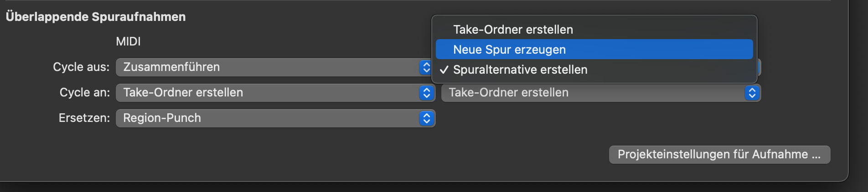The image size is (868, 192).
Task: Click blue chevron arrows on right Take-Ordner popup
Action: (752, 93)
